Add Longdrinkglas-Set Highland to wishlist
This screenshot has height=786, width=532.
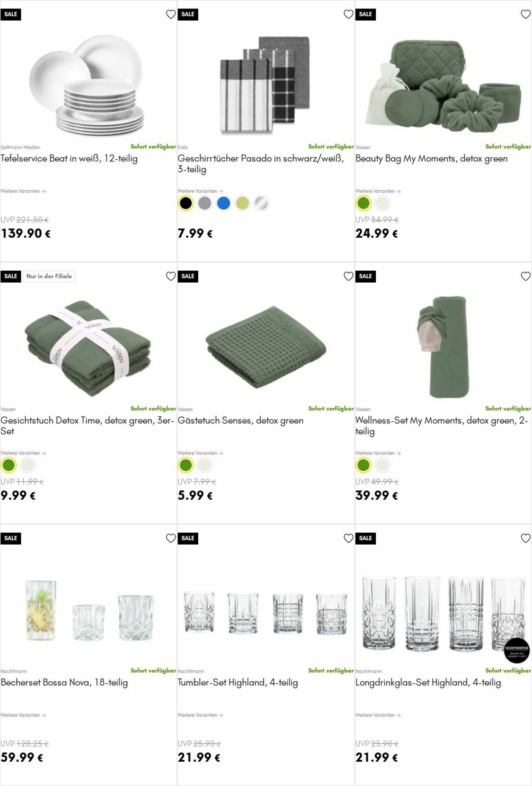tap(526, 538)
